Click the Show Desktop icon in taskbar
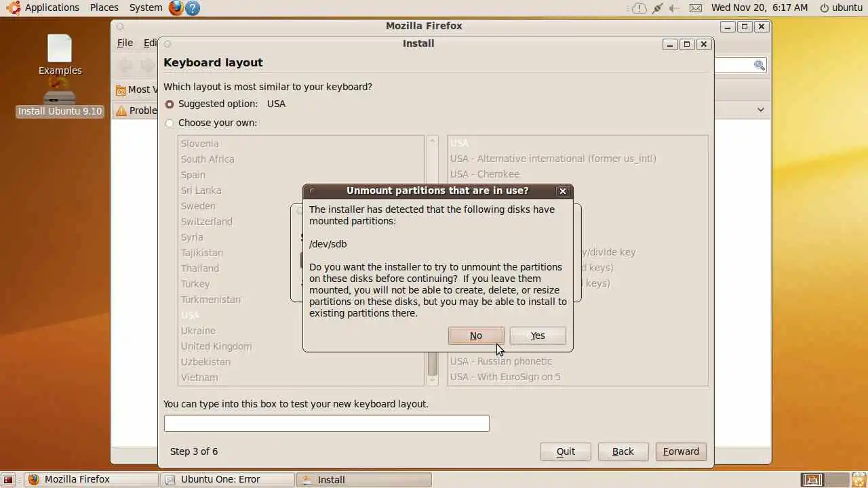Image resolution: width=868 pixels, height=488 pixels. click(8, 480)
